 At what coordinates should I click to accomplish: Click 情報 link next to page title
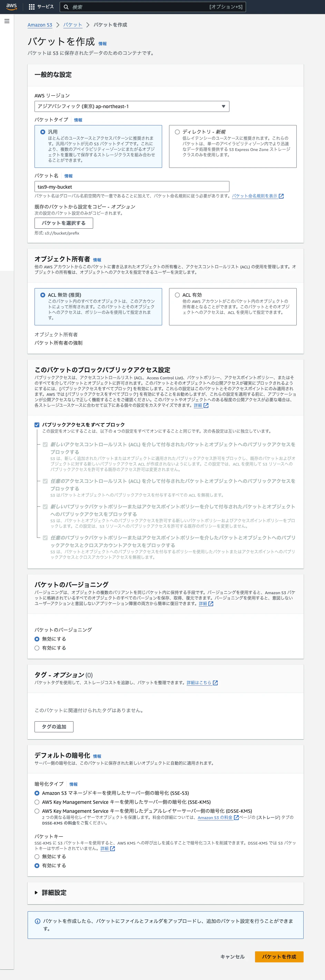pyautogui.click(x=102, y=44)
